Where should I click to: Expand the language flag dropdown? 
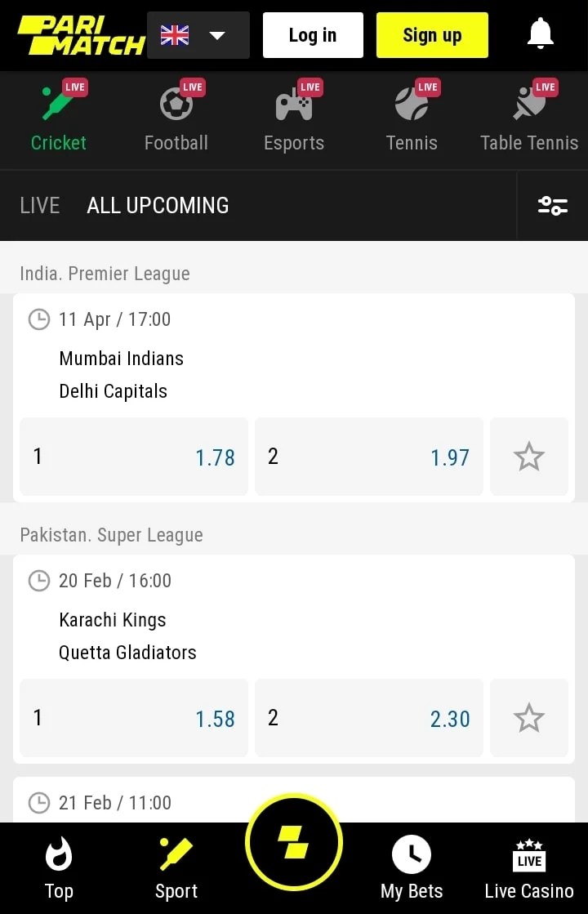198,35
